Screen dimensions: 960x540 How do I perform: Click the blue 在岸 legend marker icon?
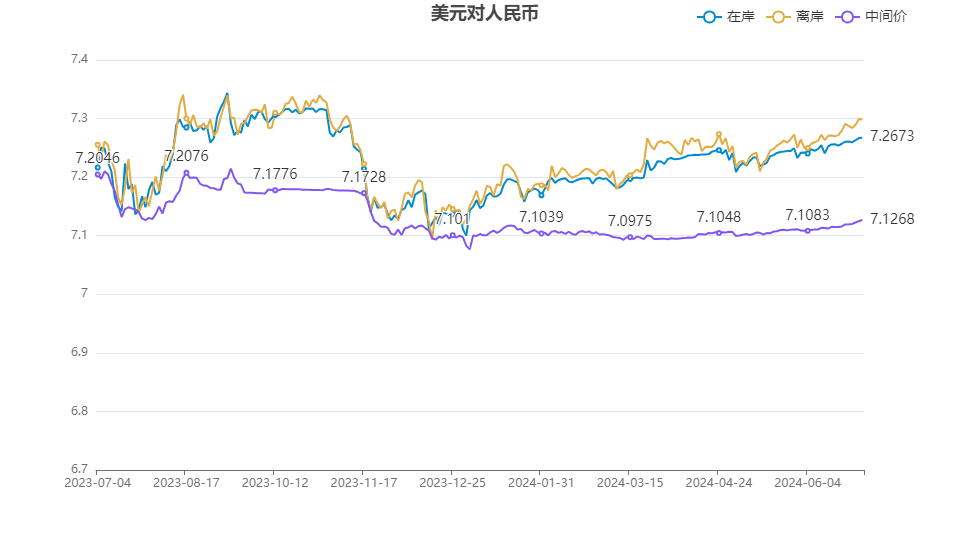point(710,17)
